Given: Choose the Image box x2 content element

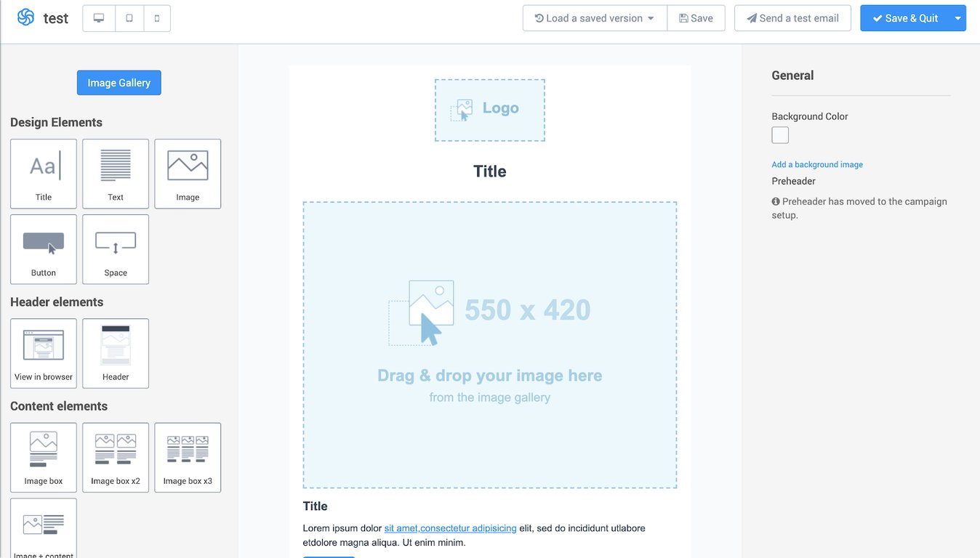Looking at the screenshot, I should tap(116, 458).
